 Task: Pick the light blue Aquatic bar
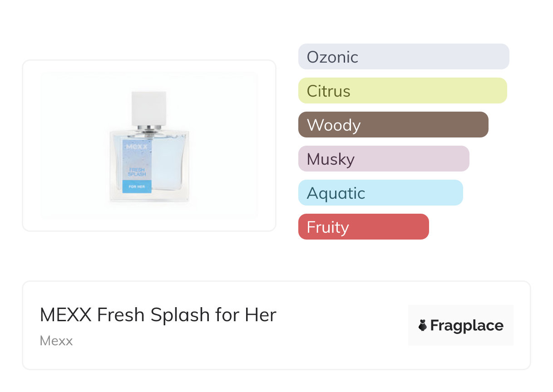pos(380,193)
